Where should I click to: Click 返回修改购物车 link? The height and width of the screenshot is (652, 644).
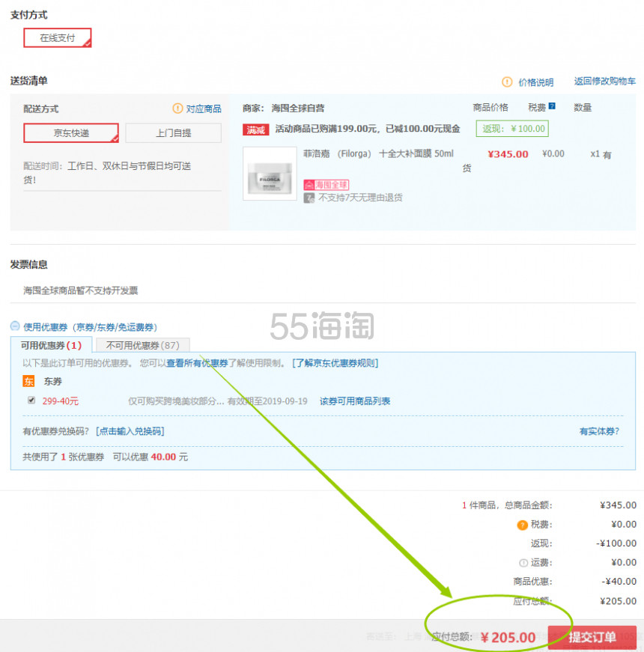604,81
